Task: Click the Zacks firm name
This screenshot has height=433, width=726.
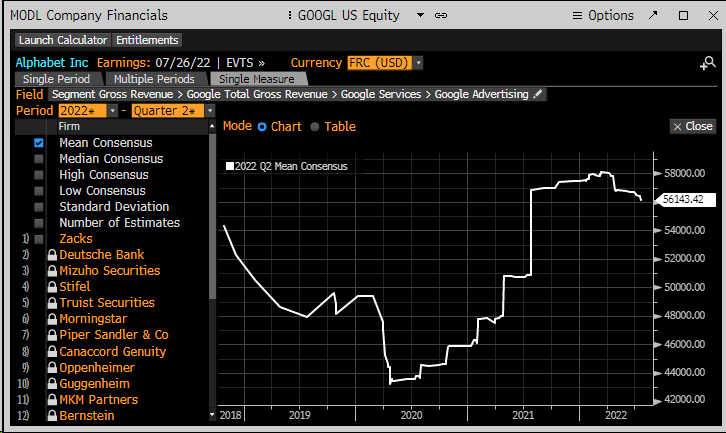Action: 76,238
